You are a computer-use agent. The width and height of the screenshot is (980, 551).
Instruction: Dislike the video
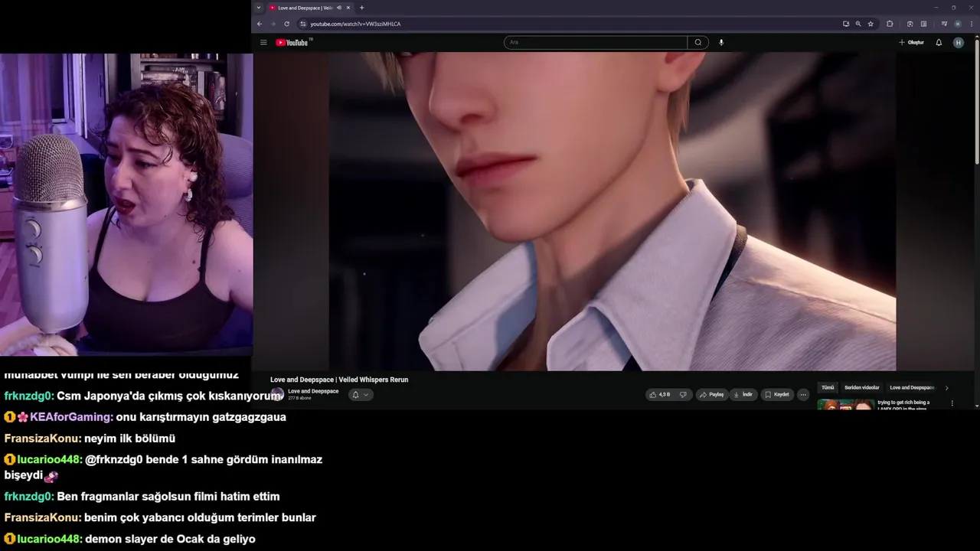pos(683,395)
